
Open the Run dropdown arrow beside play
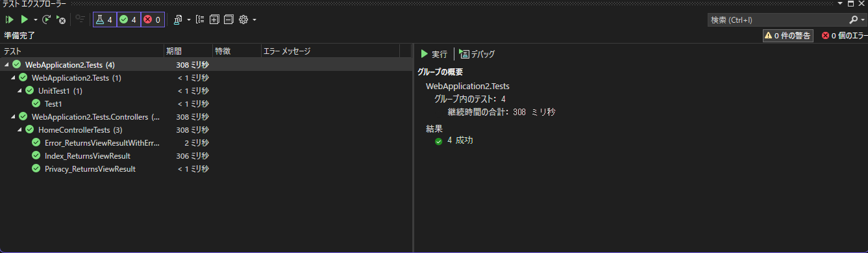[x=35, y=20]
